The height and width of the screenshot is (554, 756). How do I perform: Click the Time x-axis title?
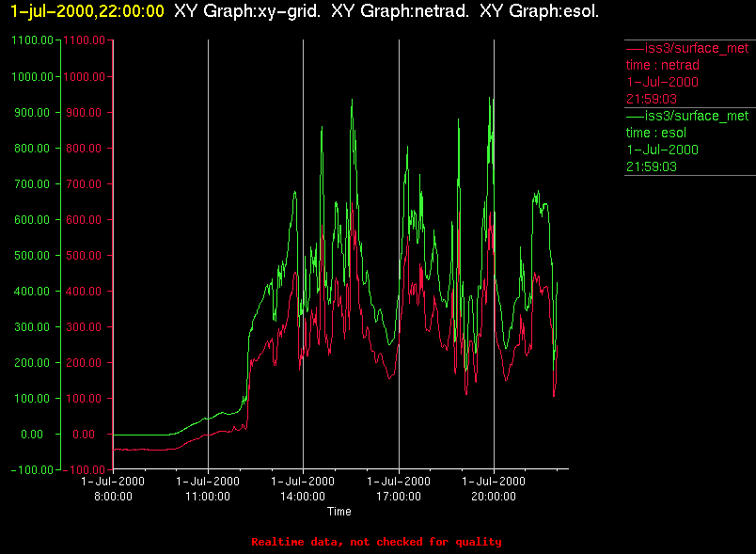(339, 512)
